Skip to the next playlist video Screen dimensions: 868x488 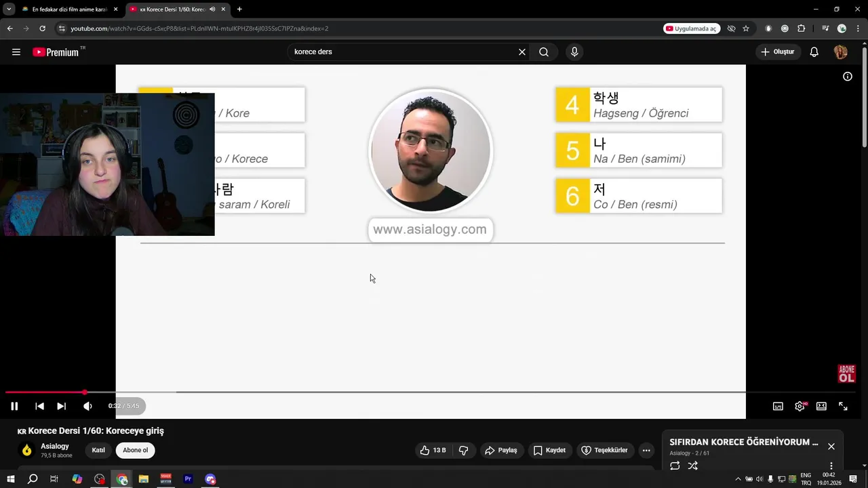[61, 406]
